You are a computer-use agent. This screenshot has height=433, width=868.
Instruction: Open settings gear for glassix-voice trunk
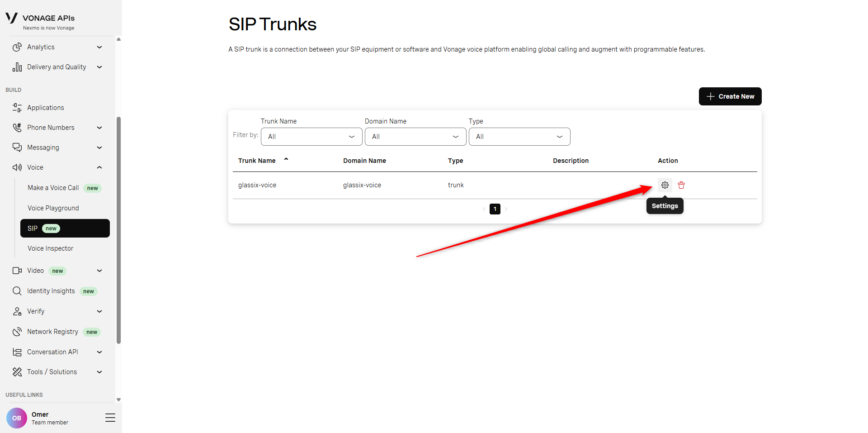pyautogui.click(x=665, y=185)
